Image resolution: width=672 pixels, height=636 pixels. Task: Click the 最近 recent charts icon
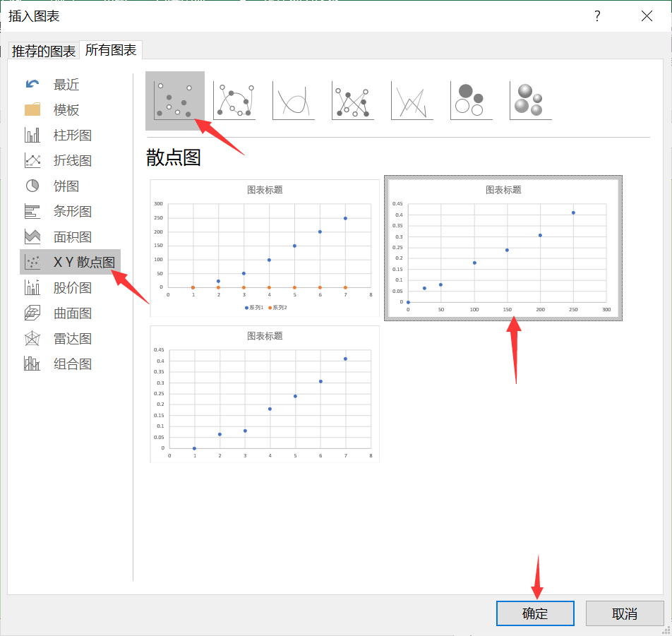pos(32,85)
